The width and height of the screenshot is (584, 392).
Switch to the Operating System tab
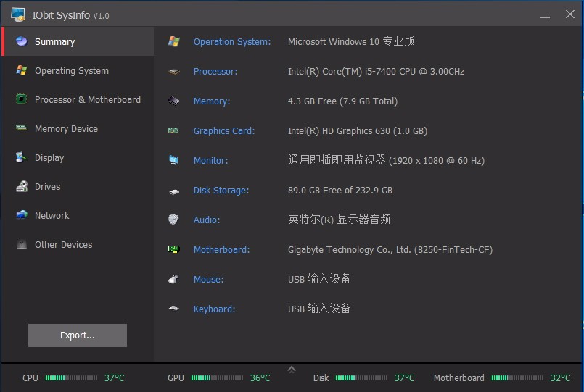(x=72, y=70)
